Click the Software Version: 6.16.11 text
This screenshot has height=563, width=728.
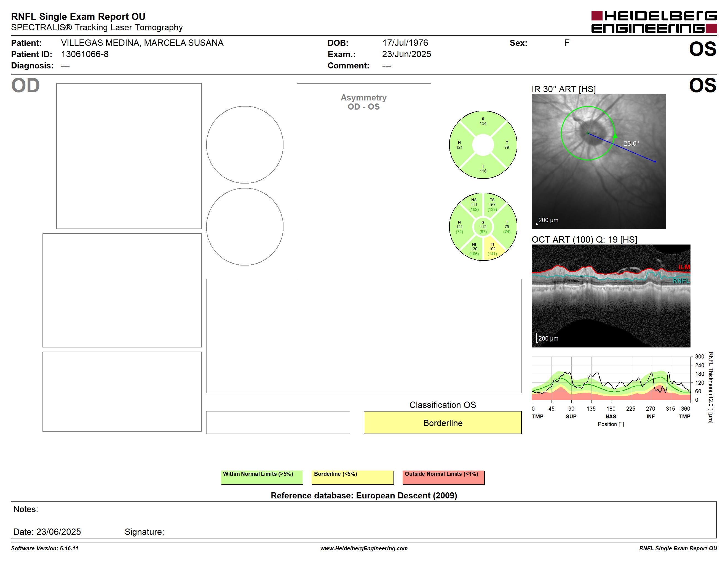click(x=45, y=548)
